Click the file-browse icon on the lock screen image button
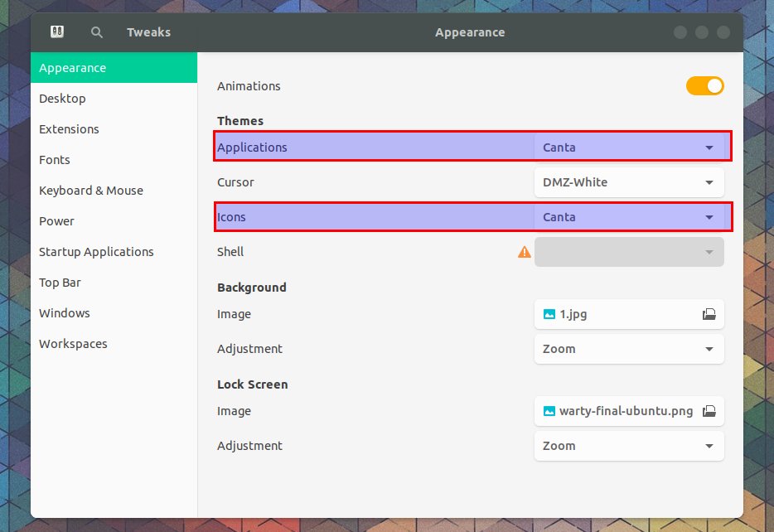This screenshot has width=774, height=532. [x=709, y=411]
